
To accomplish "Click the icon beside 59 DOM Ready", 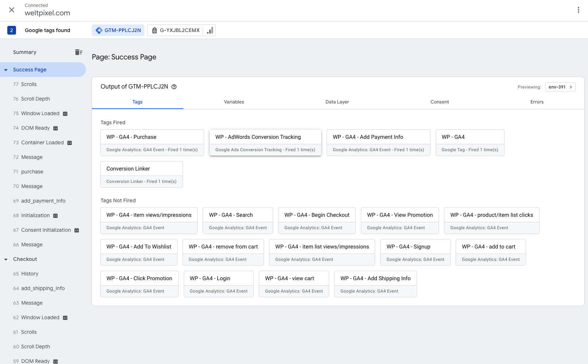I will click(55, 361).
